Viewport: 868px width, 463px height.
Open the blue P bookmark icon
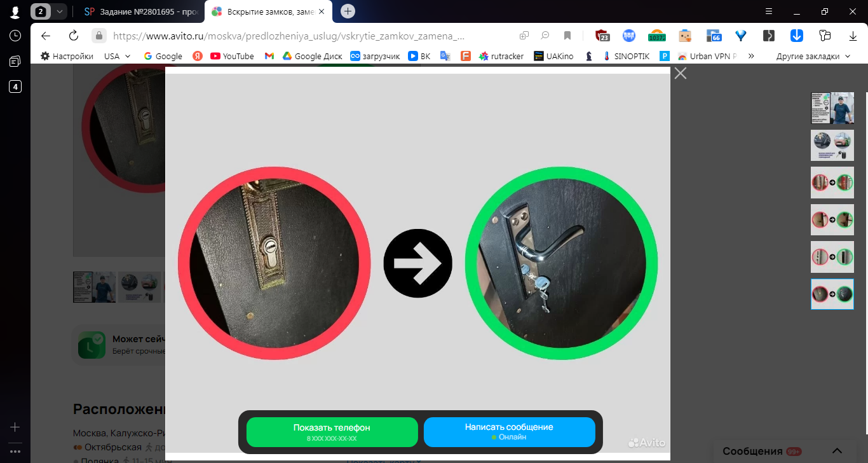[x=665, y=56]
